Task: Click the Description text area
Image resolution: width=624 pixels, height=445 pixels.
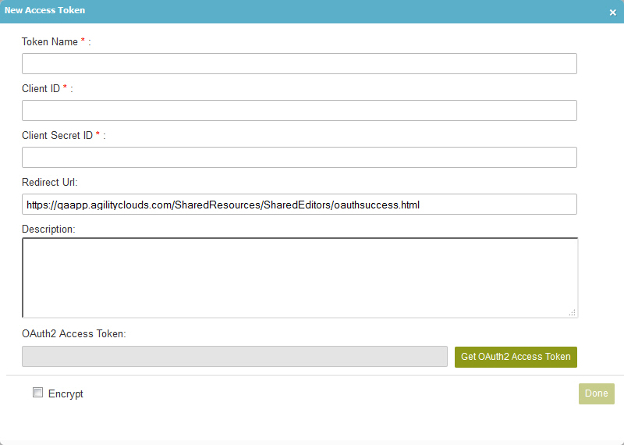Action: click(300, 277)
